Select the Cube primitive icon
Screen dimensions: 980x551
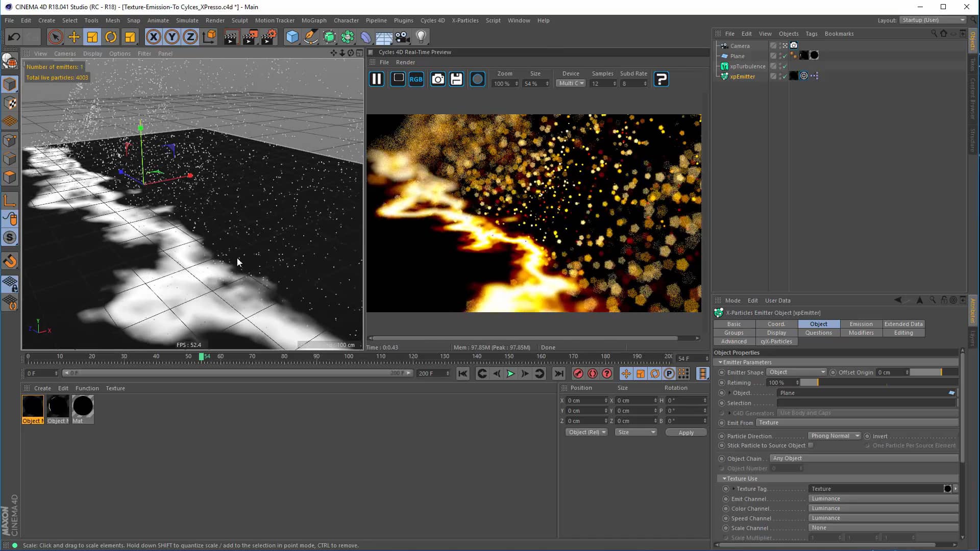tap(292, 37)
